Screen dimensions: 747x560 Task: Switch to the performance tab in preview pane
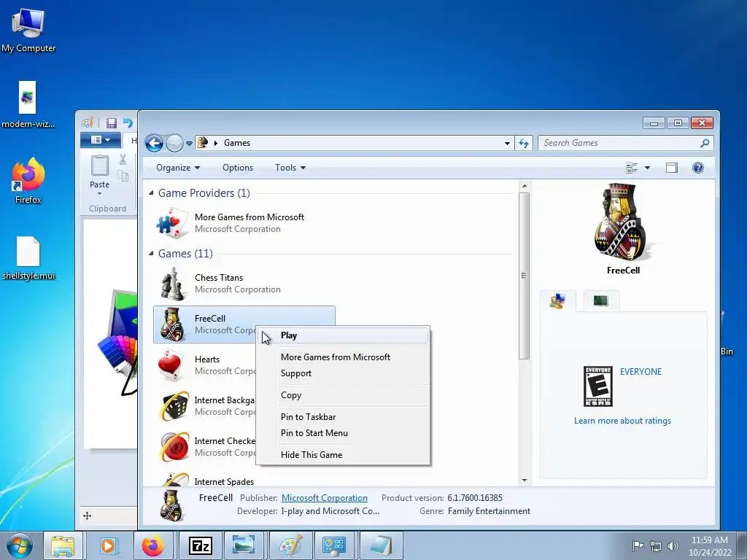click(x=601, y=301)
